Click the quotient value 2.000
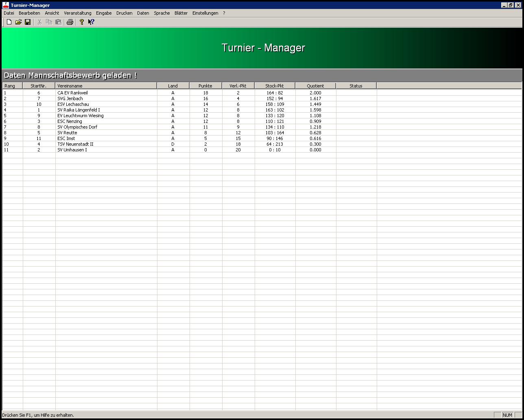The height and width of the screenshot is (420, 524). click(x=315, y=93)
